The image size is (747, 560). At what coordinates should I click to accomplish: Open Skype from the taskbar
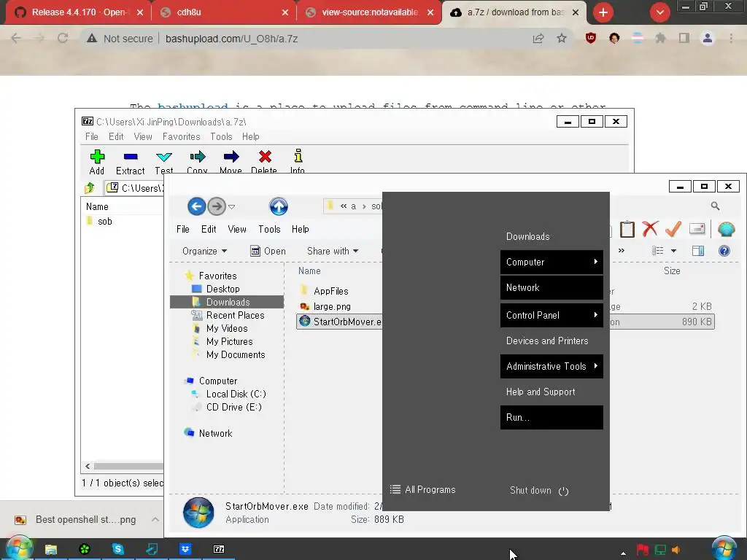[x=117, y=549]
